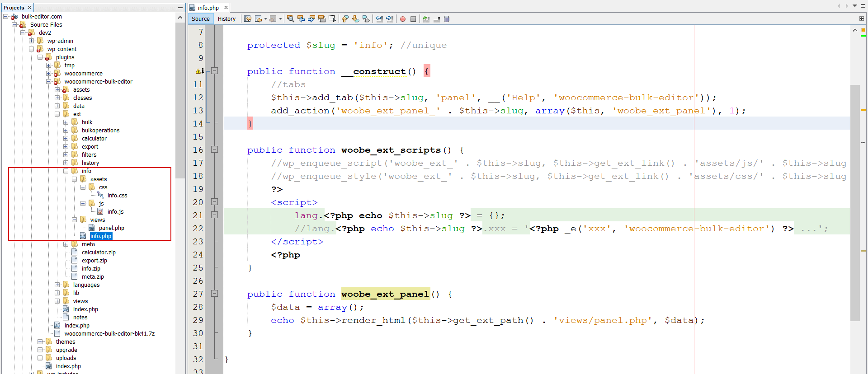Select info.css file in tree
The image size is (868, 374).
[x=118, y=196]
